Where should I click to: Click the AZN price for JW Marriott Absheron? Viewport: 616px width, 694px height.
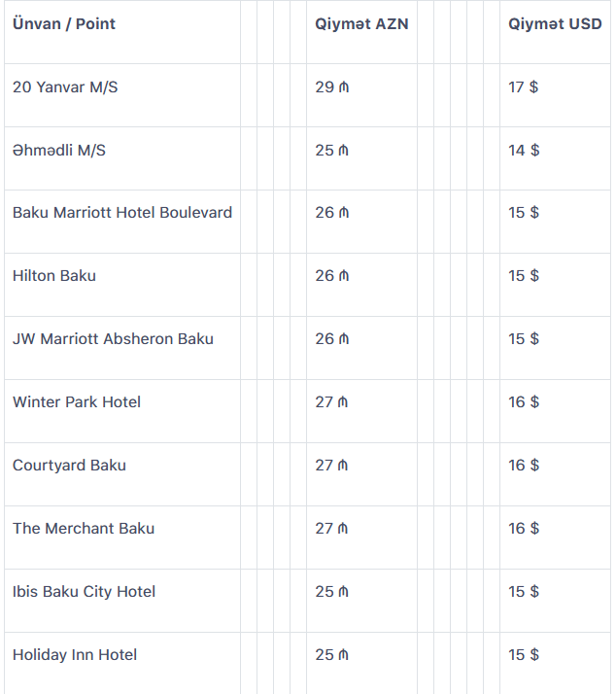point(332,339)
